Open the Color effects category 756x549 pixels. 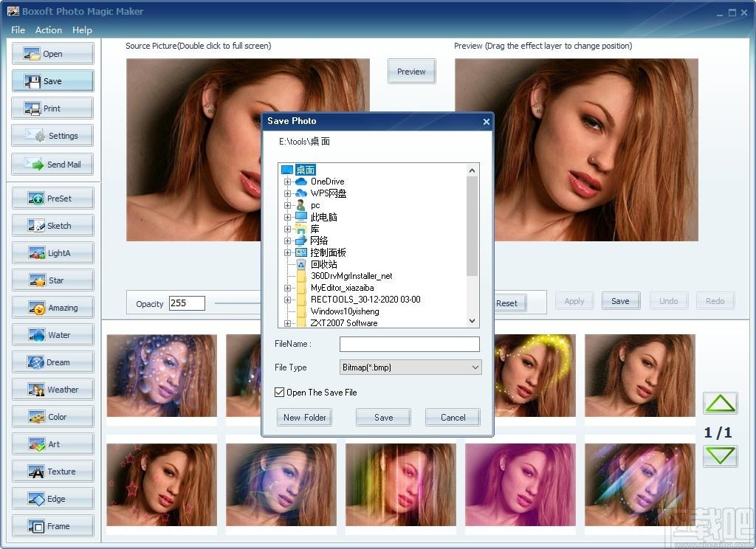point(52,417)
